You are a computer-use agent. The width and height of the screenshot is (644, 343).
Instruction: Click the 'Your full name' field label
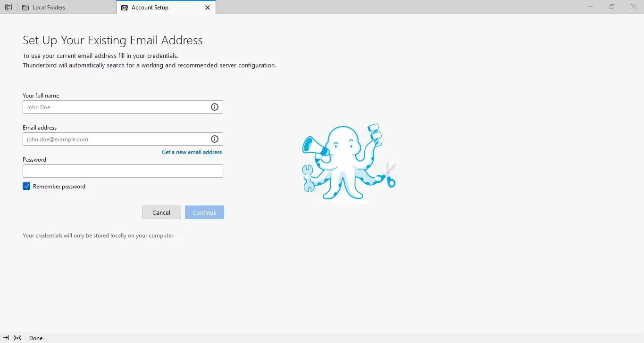[x=41, y=96]
